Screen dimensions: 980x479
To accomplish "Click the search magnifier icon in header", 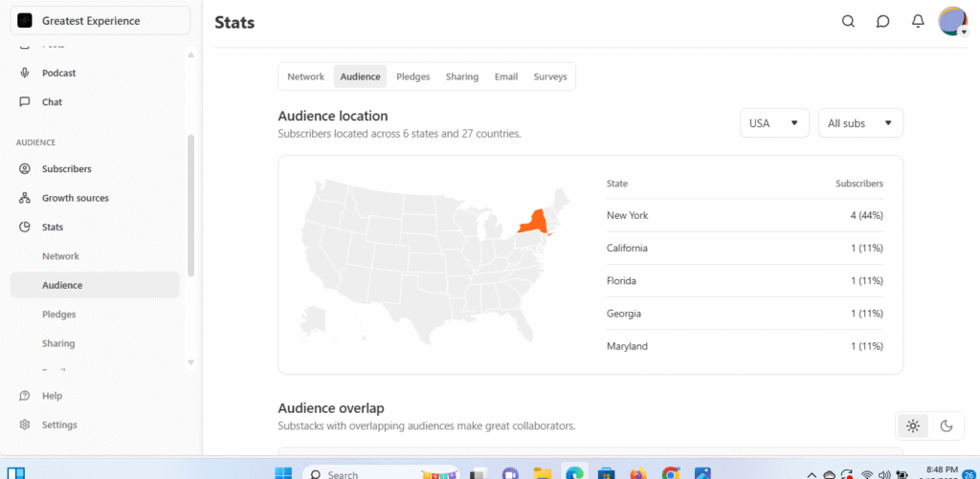I will click(848, 22).
